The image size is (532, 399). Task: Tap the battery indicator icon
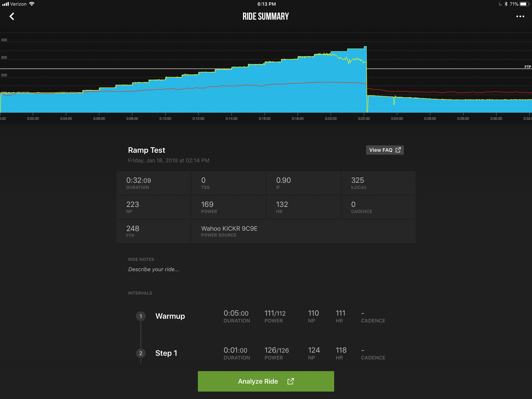coord(524,4)
